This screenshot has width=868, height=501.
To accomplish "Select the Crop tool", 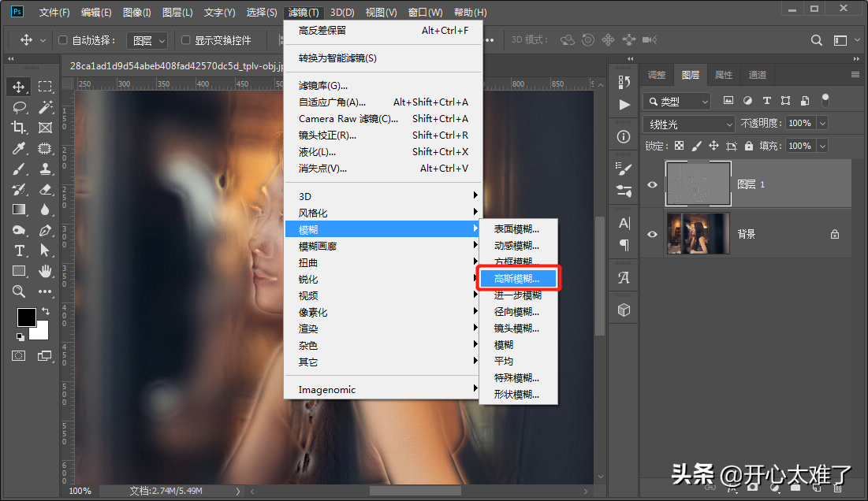I will [x=19, y=128].
